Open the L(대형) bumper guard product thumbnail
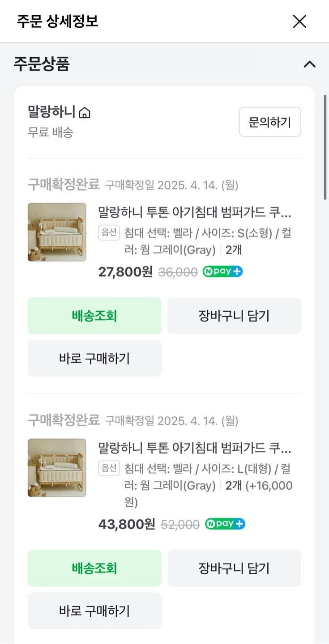This screenshot has height=644, width=329. [57, 467]
